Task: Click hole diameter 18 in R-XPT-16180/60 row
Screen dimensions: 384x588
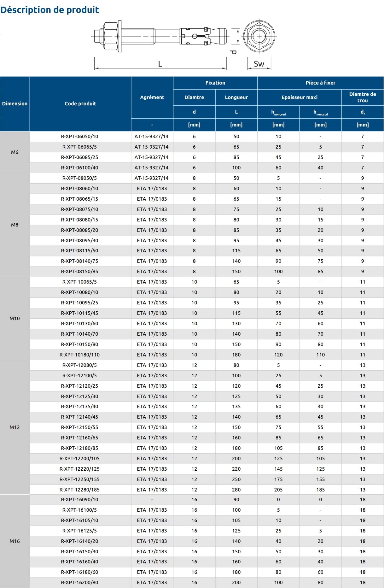Action: point(363,572)
